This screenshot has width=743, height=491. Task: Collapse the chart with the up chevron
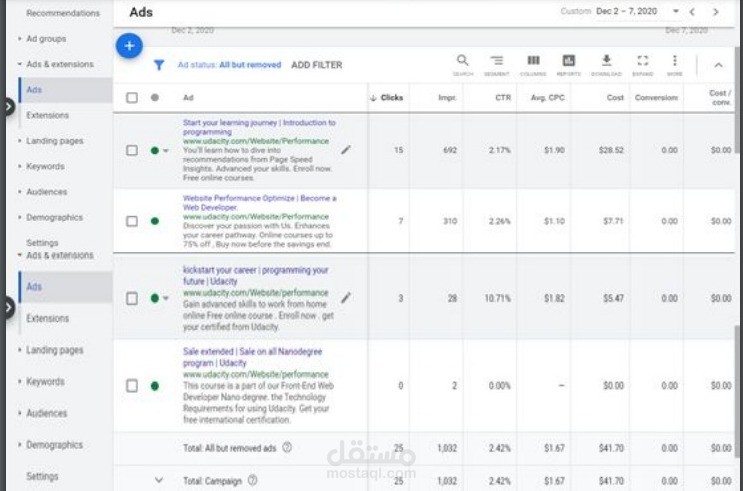[718, 65]
